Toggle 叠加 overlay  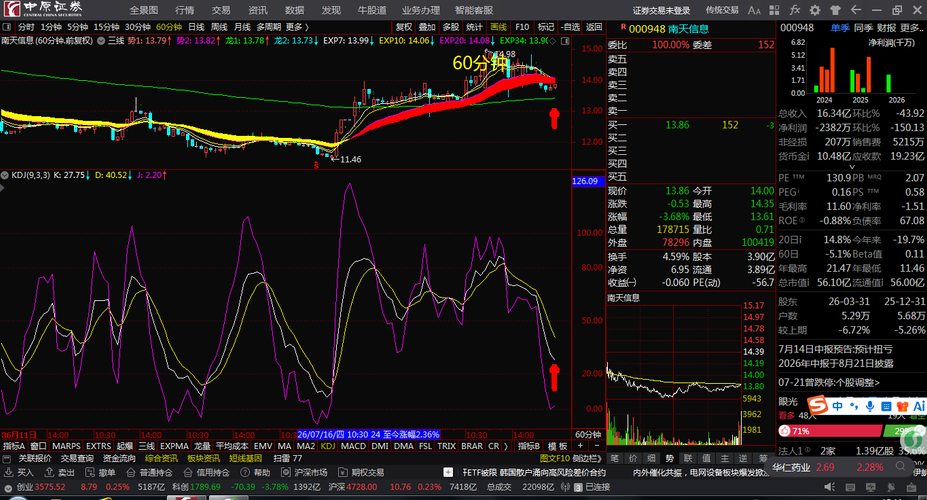[x=427, y=27]
